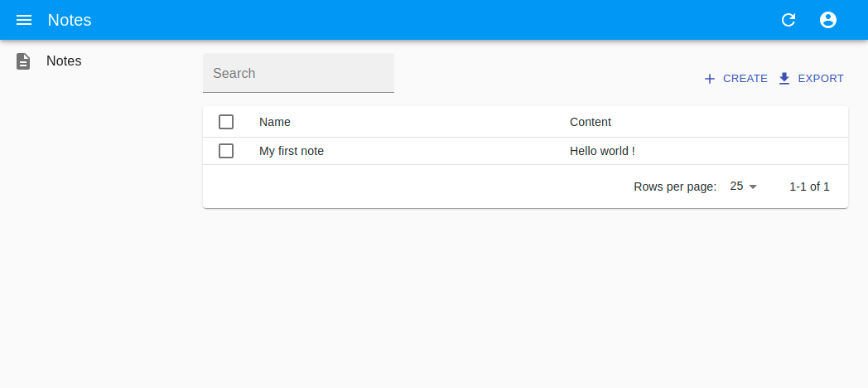The height and width of the screenshot is (388, 868).
Task: Sort by the Name column header
Action: pos(275,122)
